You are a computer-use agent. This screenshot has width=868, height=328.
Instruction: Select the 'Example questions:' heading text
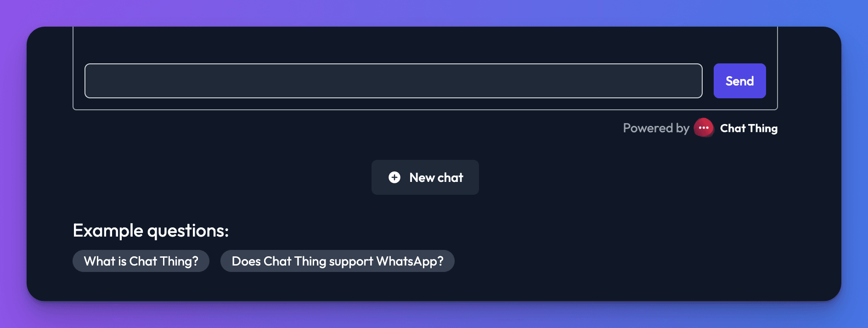151,230
